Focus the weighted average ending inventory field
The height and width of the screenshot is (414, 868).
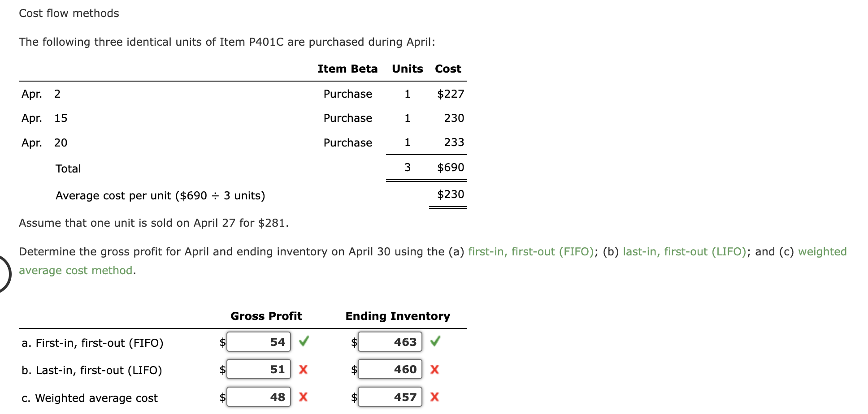(x=390, y=397)
